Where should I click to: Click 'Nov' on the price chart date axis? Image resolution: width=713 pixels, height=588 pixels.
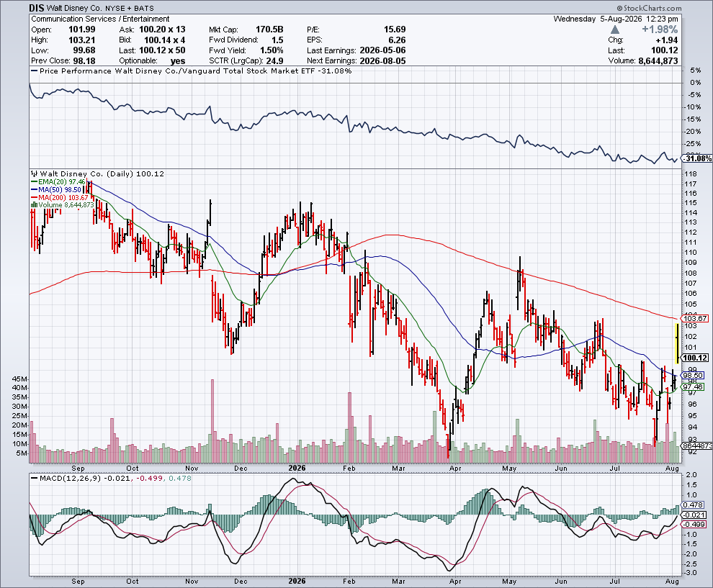192,468
